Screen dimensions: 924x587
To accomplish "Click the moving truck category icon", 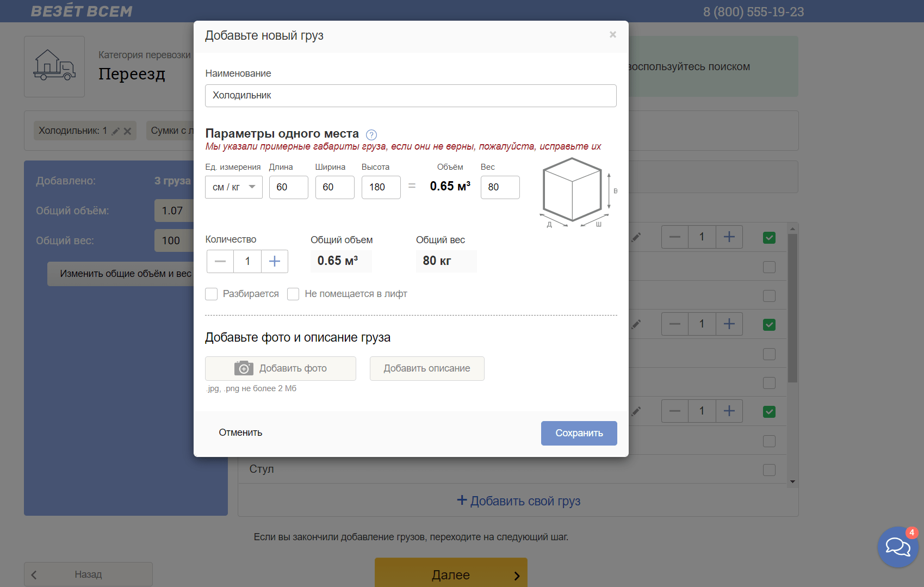I will tap(54, 66).
